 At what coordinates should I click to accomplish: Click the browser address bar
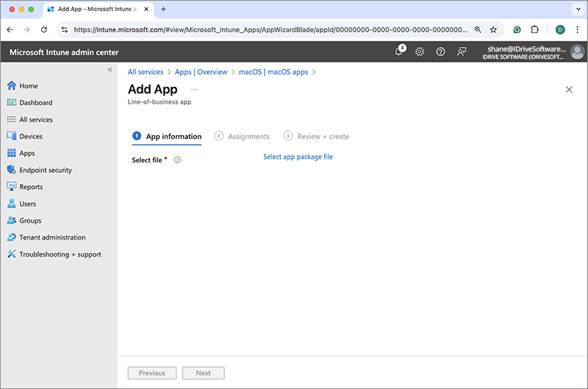pyautogui.click(x=268, y=29)
